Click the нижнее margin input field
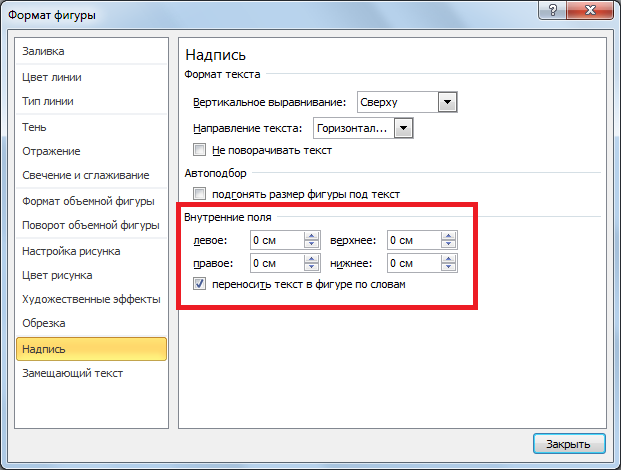This screenshot has height=471, width=621. (x=414, y=263)
